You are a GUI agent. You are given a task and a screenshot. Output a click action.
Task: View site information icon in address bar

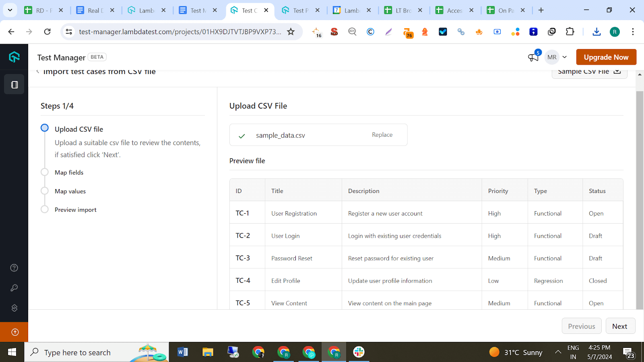(x=69, y=31)
